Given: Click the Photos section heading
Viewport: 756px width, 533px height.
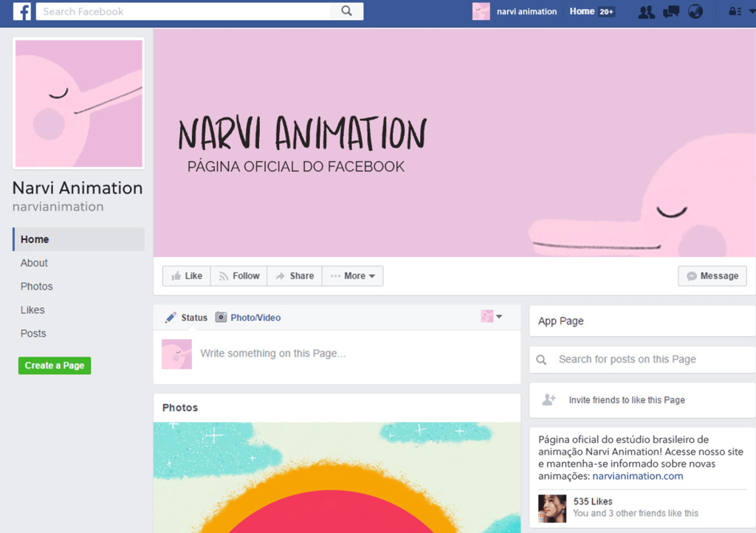Looking at the screenshot, I should (x=180, y=408).
